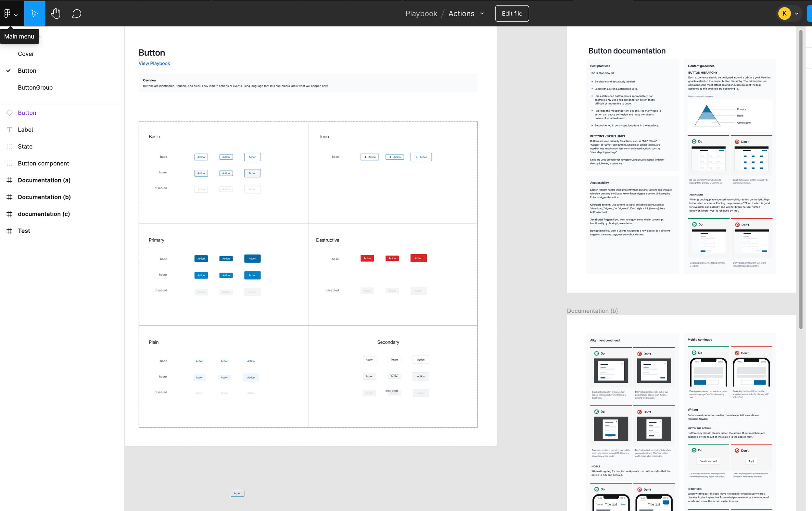Click the red Destructive base Action button
This screenshot has height=511, width=812.
click(367, 258)
